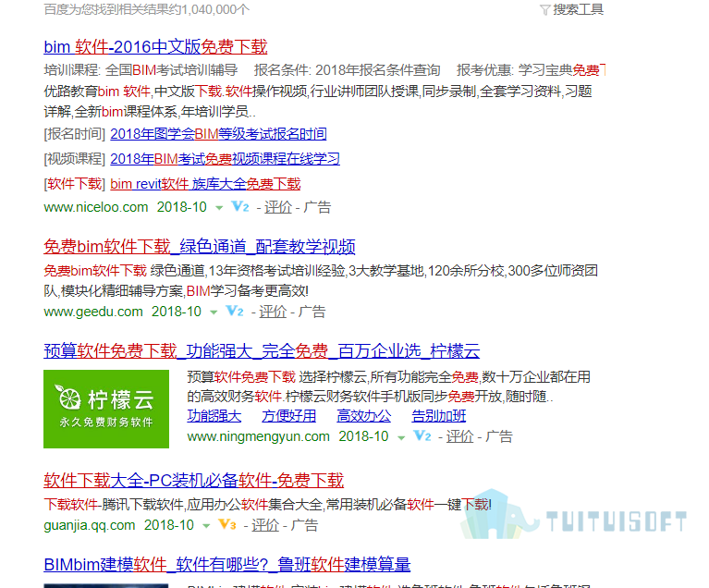Click the V3 badge beside guanjia.qq.com
The image size is (709, 588).
[227, 525]
